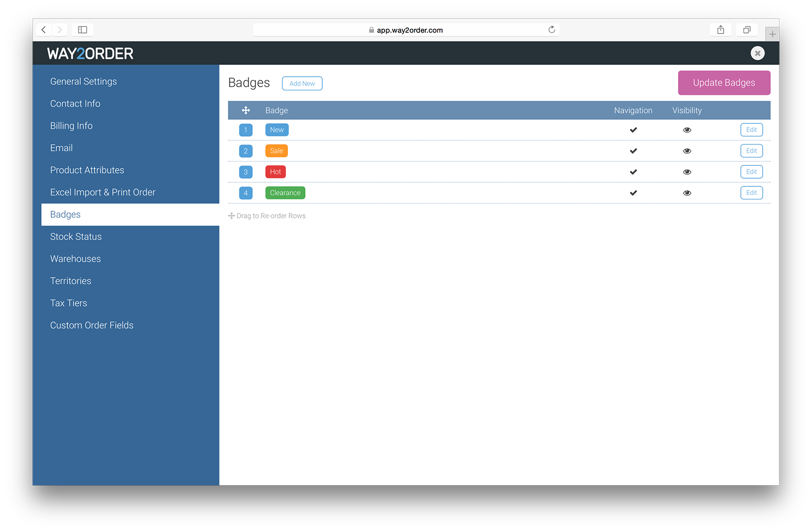Open the browser share icon
This screenshot has width=812, height=532.
click(x=721, y=30)
